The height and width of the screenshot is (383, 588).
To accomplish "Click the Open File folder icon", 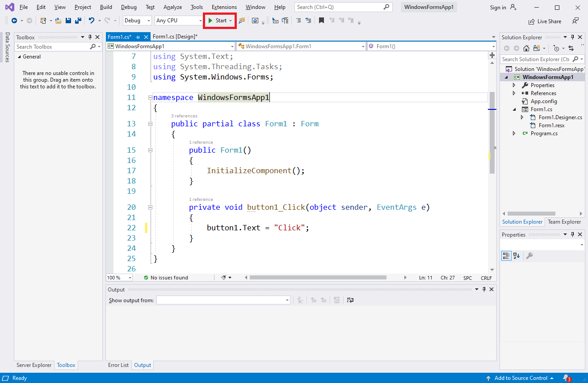I will [58, 21].
